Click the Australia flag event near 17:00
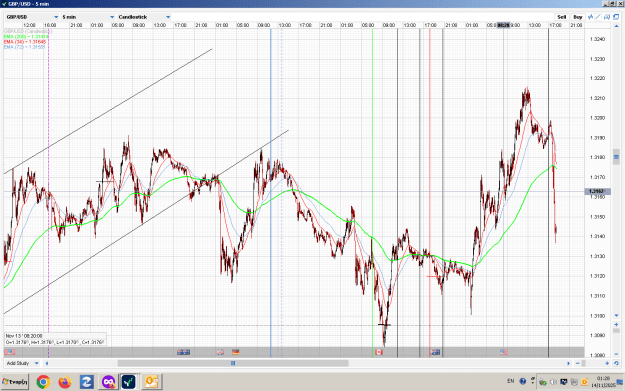The image size is (625, 391). pyautogui.click(x=436, y=352)
